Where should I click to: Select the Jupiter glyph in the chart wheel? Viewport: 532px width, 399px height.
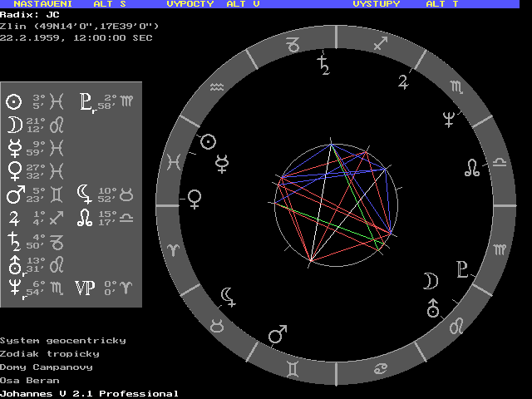click(404, 81)
